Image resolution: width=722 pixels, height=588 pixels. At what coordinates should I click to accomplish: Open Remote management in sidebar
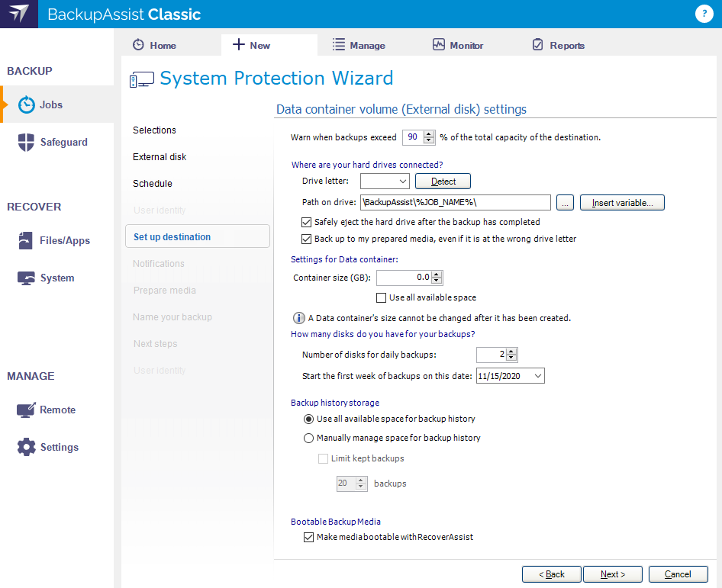[57, 410]
